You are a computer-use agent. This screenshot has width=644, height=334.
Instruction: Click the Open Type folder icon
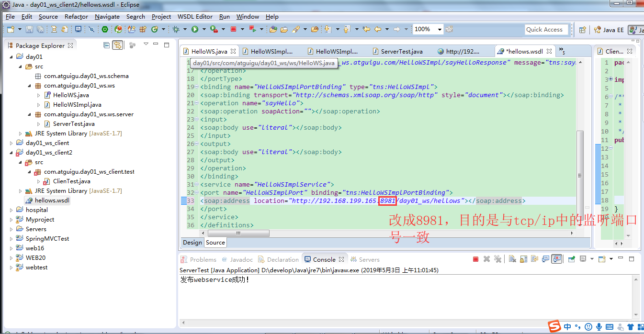(273, 29)
